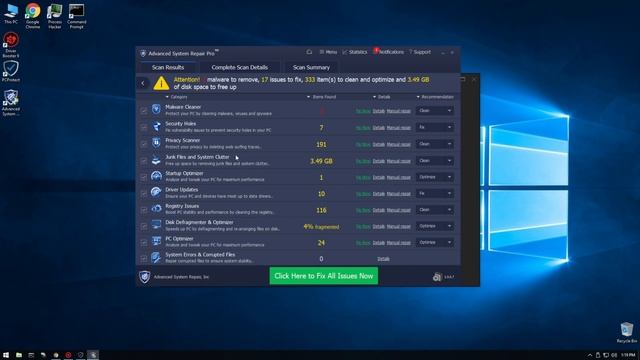This screenshot has height=360, width=640.
Task: Toggle the Junk Files and System Clutter checkbox
Action: pyautogui.click(x=144, y=161)
